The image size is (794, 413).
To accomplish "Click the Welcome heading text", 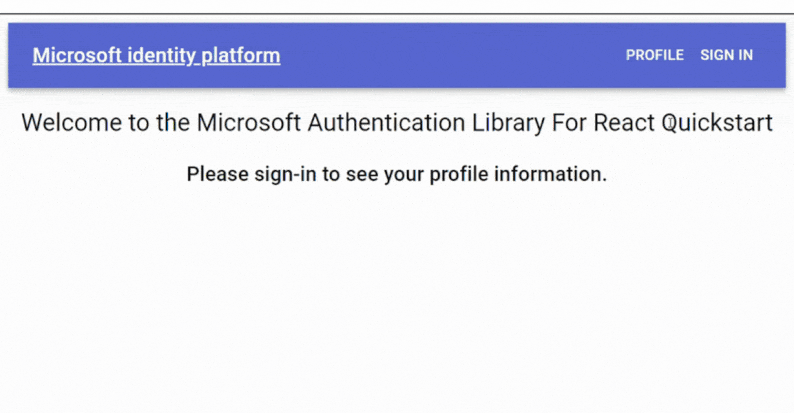I will [x=397, y=123].
